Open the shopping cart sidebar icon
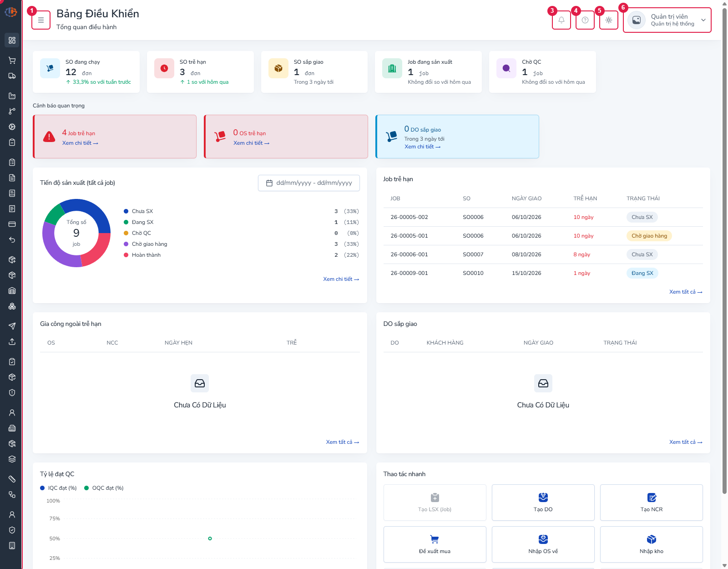 click(12, 61)
